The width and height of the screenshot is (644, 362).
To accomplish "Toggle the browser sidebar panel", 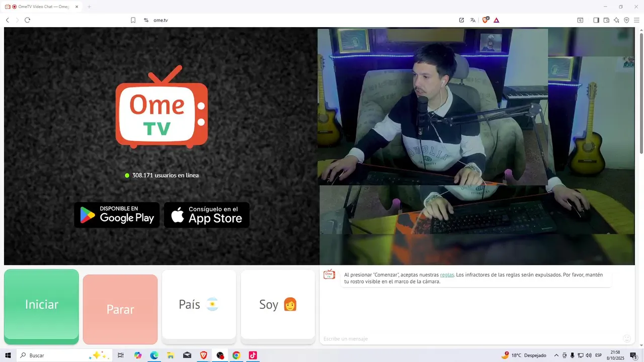I will (x=596, y=20).
